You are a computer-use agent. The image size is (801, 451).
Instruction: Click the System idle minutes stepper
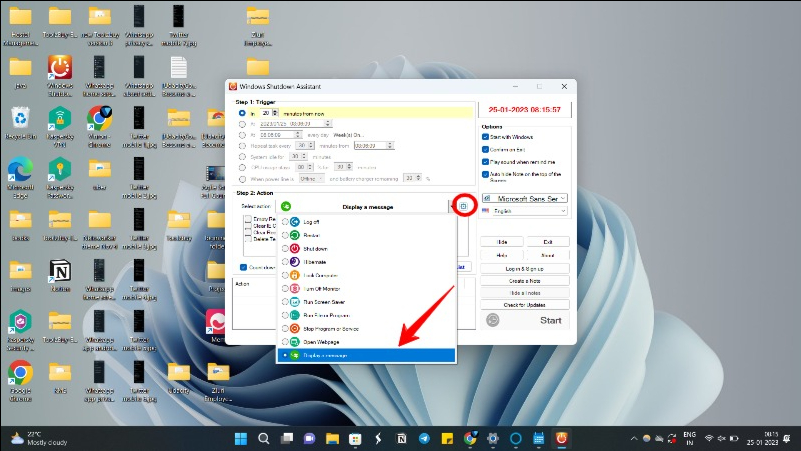pyautogui.click(x=304, y=156)
